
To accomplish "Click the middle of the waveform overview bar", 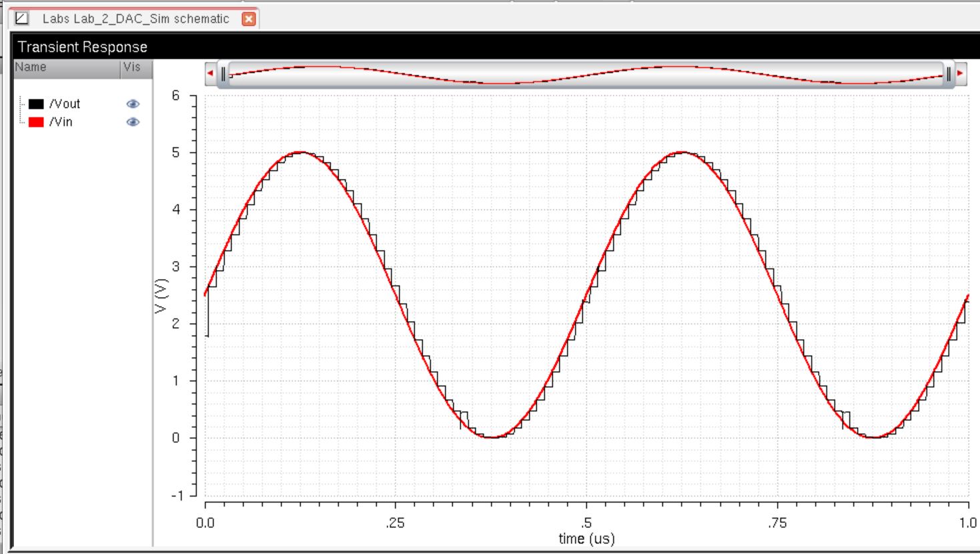I will pyautogui.click(x=586, y=74).
